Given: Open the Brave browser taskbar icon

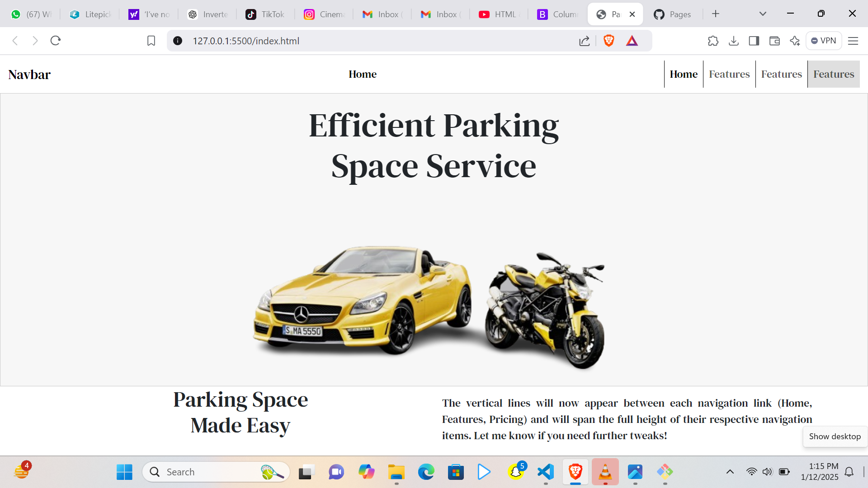Looking at the screenshot, I should 576,472.
